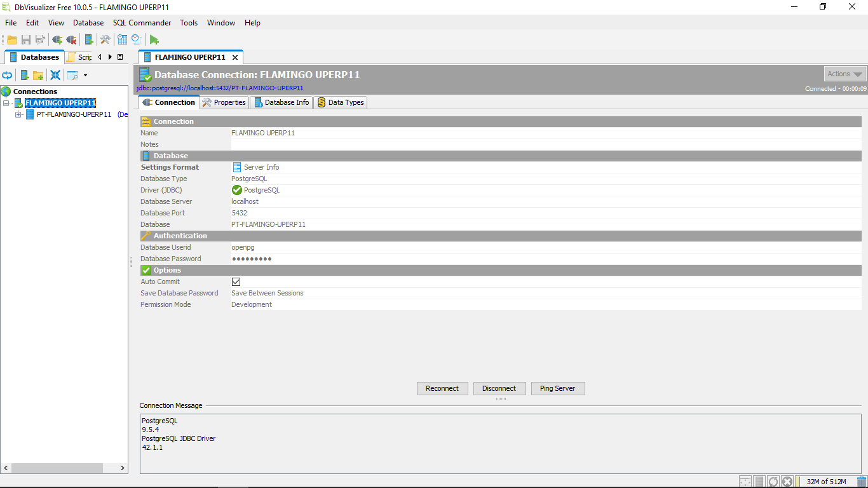Create new folder icon in Databases panel
Screen dimensions: 868x488
[38, 75]
